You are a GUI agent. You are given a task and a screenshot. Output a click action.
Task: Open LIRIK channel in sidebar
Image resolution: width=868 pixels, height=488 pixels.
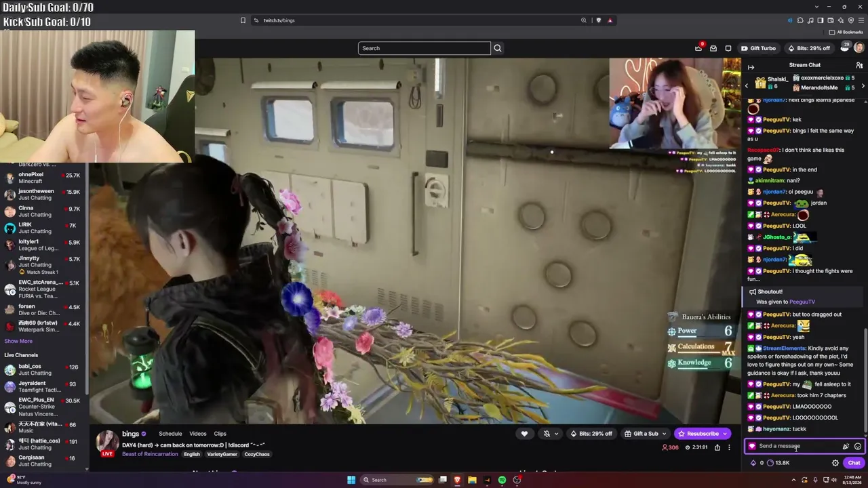(44, 228)
